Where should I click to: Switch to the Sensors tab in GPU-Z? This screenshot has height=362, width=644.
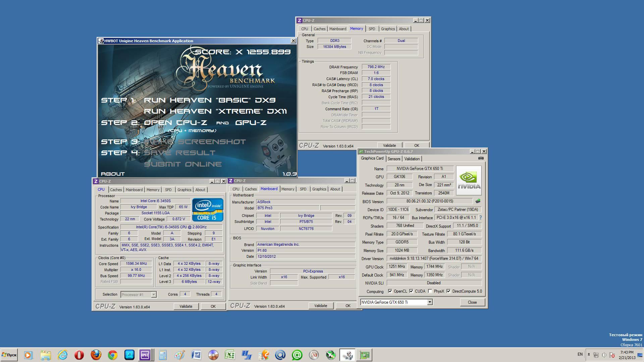394,159
